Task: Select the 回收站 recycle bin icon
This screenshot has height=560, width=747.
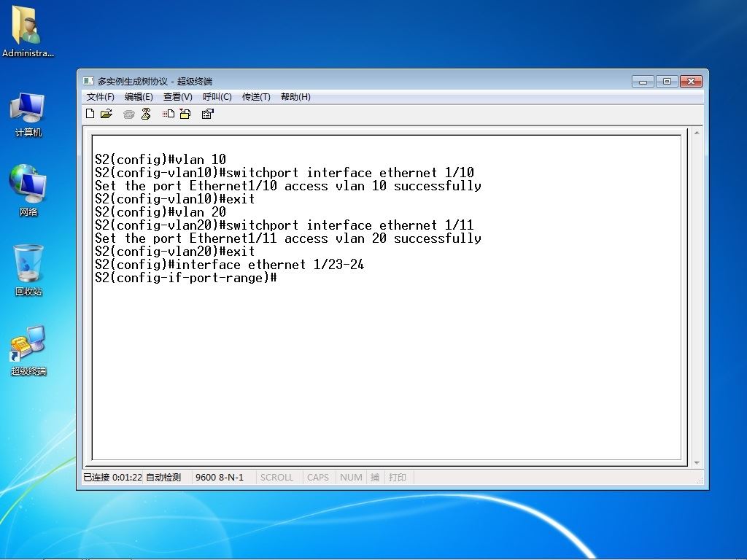Action: (x=28, y=270)
